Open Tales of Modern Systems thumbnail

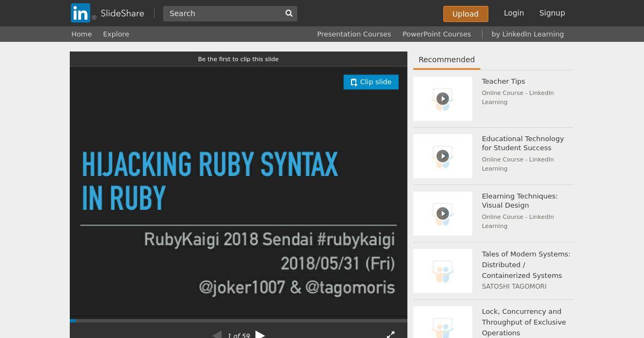click(x=443, y=271)
